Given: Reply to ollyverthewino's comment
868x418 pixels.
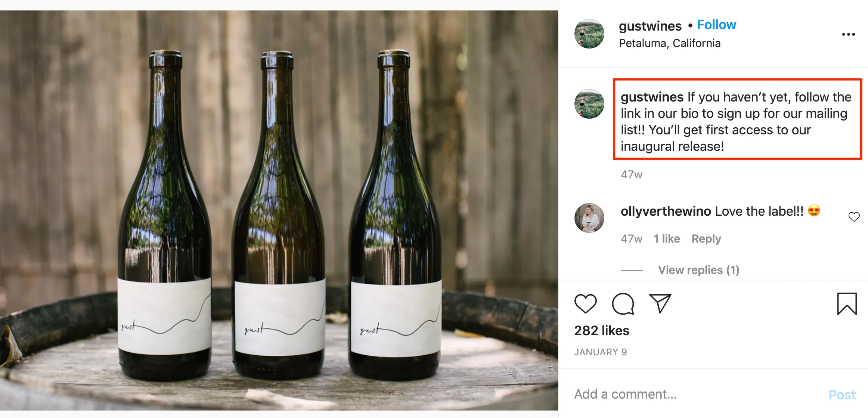Looking at the screenshot, I should point(706,239).
